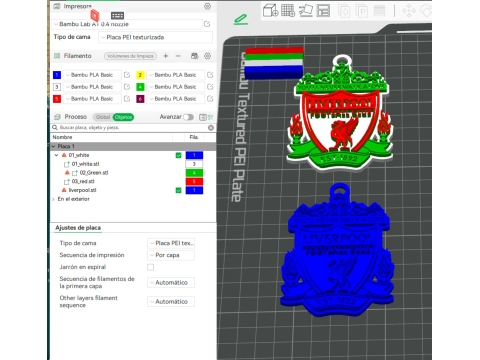Select the Move gizmo tool
Viewport: 480px width, 360px height.
click(x=409, y=11)
